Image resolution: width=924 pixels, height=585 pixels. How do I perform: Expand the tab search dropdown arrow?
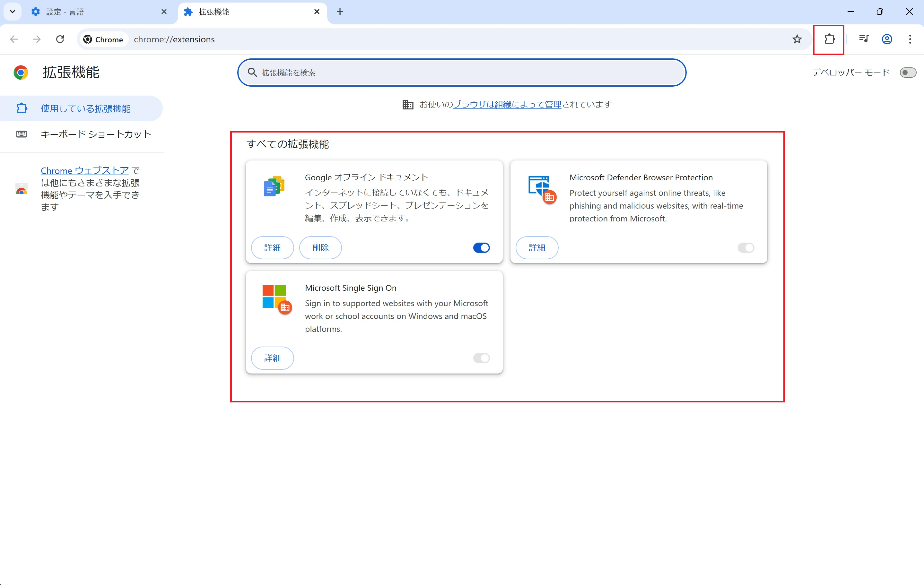tap(12, 12)
